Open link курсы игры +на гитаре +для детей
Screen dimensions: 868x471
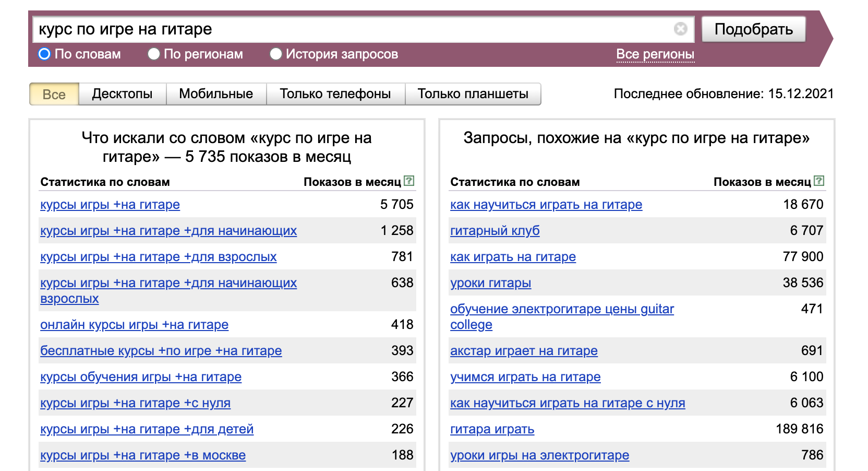[x=147, y=429]
